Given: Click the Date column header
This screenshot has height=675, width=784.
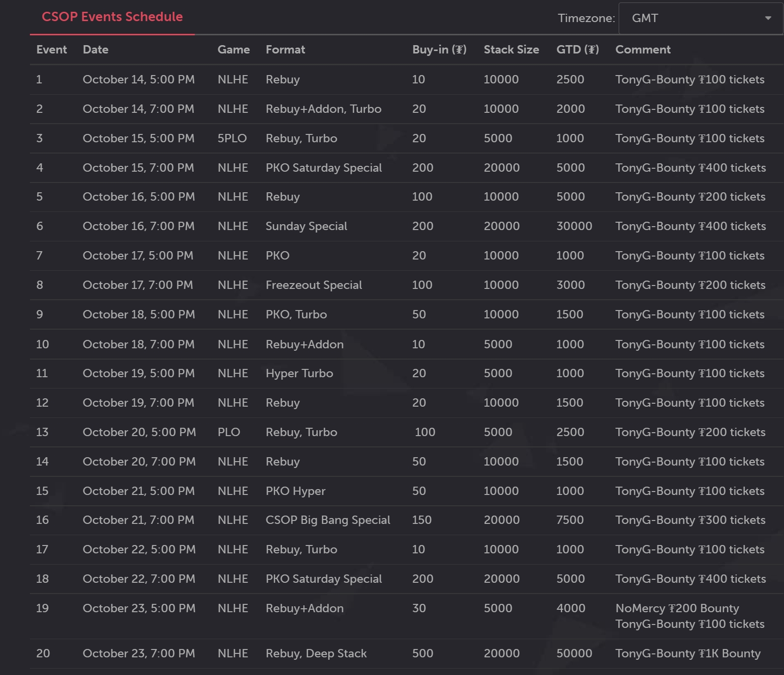Looking at the screenshot, I should click(x=96, y=50).
